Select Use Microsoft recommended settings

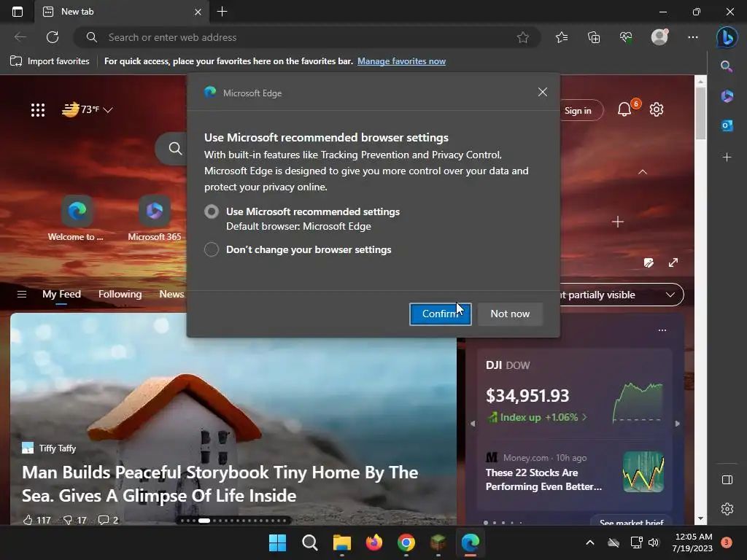pyautogui.click(x=212, y=211)
